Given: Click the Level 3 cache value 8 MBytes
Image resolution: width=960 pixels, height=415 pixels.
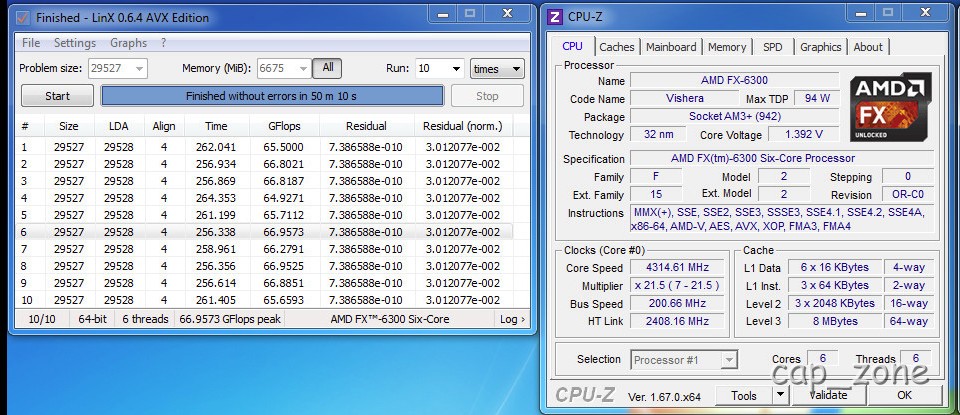Looking at the screenshot, I should [835, 321].
